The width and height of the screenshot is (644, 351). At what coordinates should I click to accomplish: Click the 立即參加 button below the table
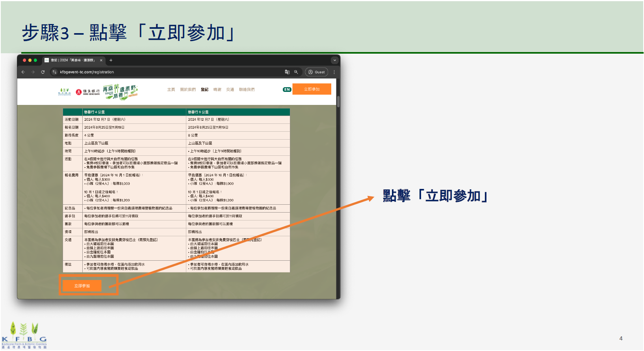[82, 286]
